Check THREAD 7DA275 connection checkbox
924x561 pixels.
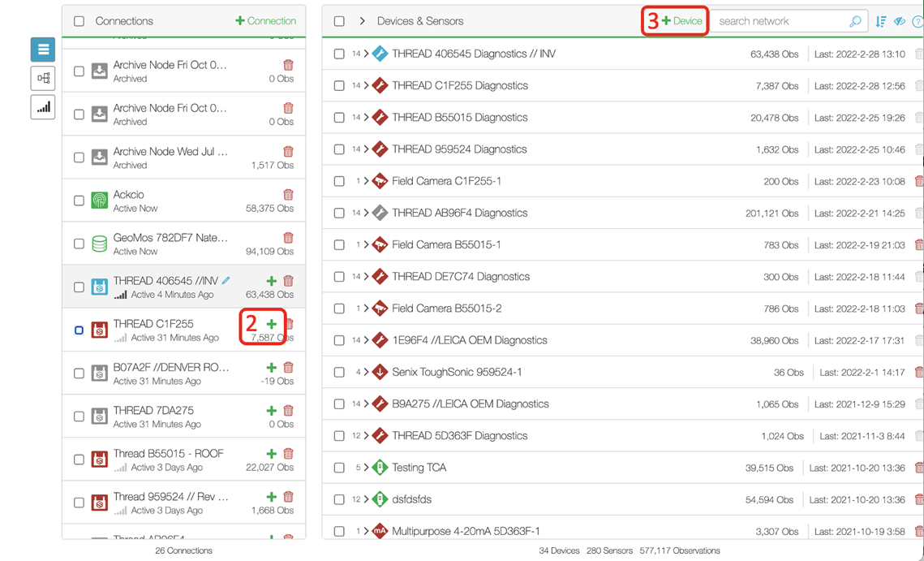click(79, 416)
